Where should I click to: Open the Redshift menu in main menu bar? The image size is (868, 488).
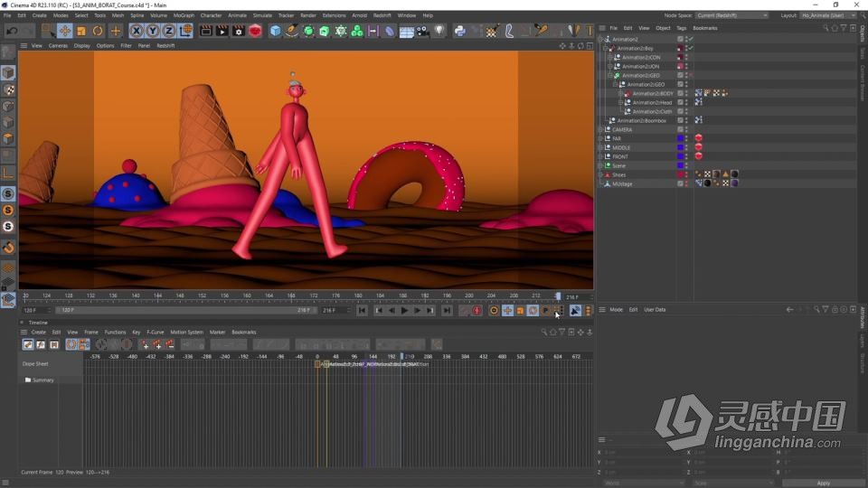[382, 15]
